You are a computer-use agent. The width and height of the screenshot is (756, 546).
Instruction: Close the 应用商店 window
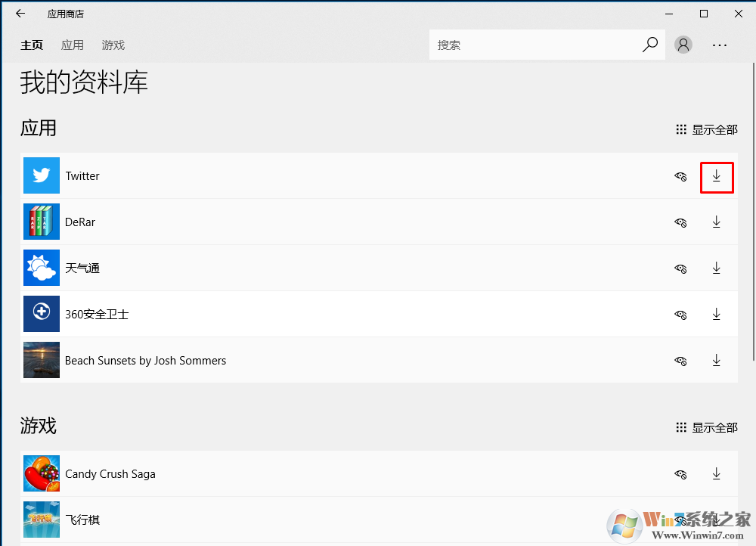click(x=738, y=14)
